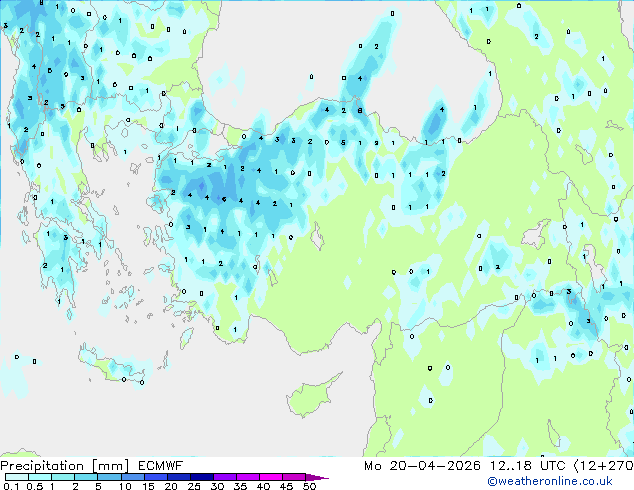The width and height of the screenshot is (634, 490).
Task: Click the '0.1' legend scale label
Action: tap(11, 486)
